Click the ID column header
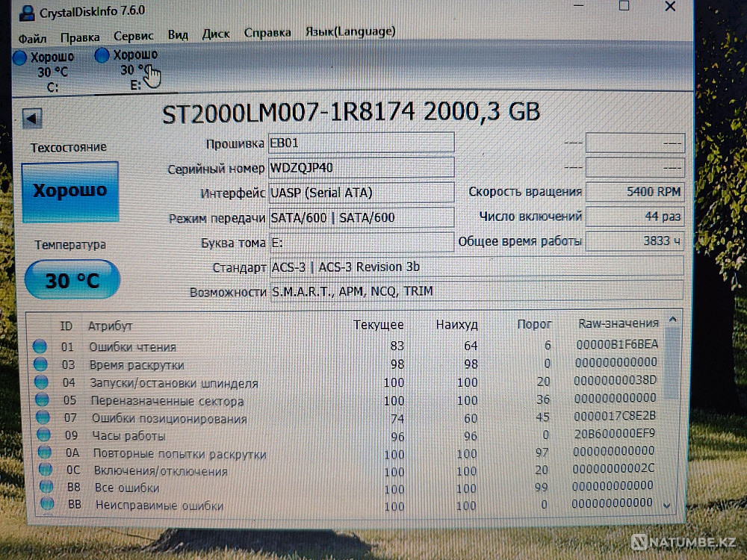The height and width of the screenshot is (560, 747). click(66, 326)
